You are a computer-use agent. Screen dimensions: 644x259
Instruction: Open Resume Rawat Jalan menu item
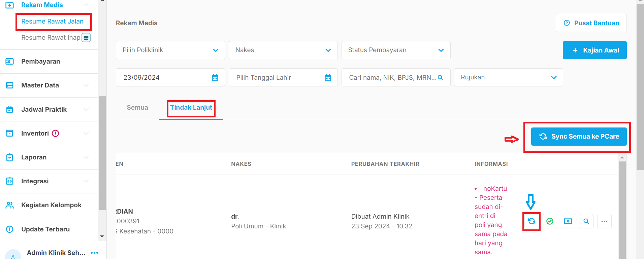[x=53, y=22]
